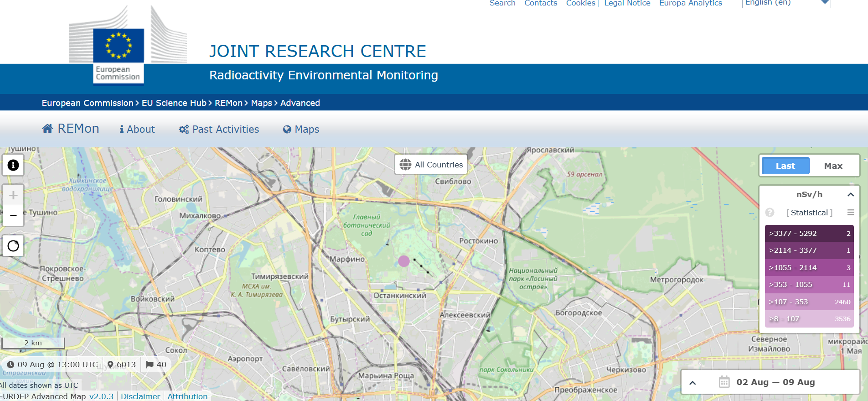Image resolution: width=868 pixels, height=401 pixels.
Task: Zoom out the map with minus button
Action: tap(13, 215)
